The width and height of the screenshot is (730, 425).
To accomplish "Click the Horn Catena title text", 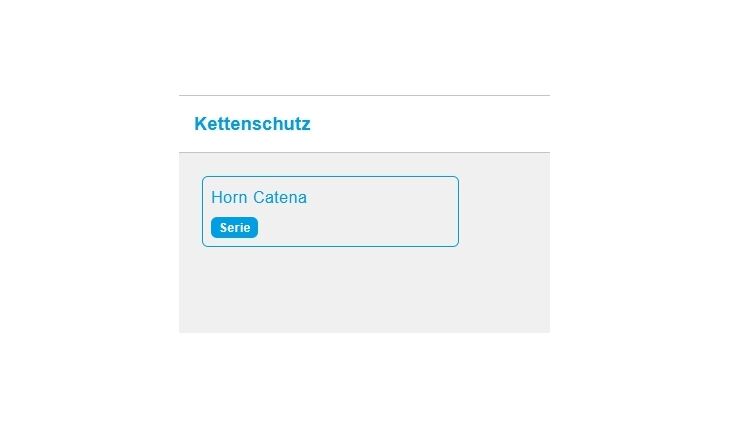I will (x=259, y=197).
